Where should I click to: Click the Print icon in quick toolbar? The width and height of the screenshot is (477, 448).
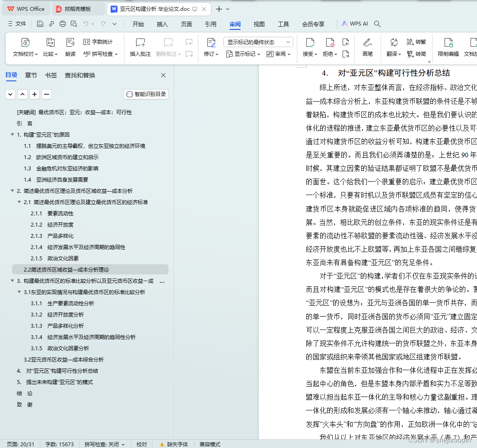click(62, 24)
